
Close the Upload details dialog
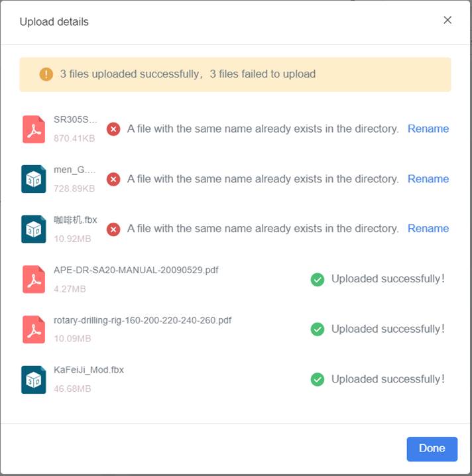point(447,20)
